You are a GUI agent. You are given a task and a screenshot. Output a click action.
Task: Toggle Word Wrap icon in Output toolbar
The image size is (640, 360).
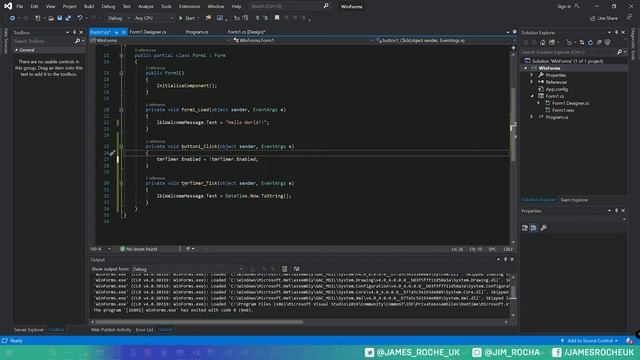click(296, 269)
